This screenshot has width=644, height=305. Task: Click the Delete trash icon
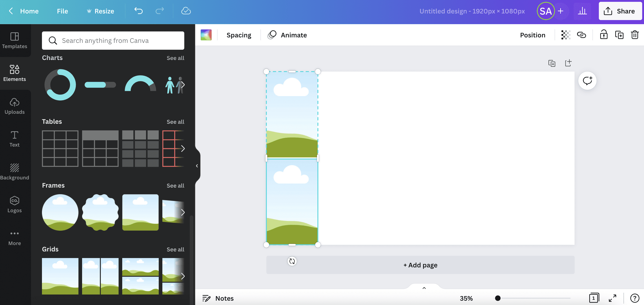[x=634, y=35]
